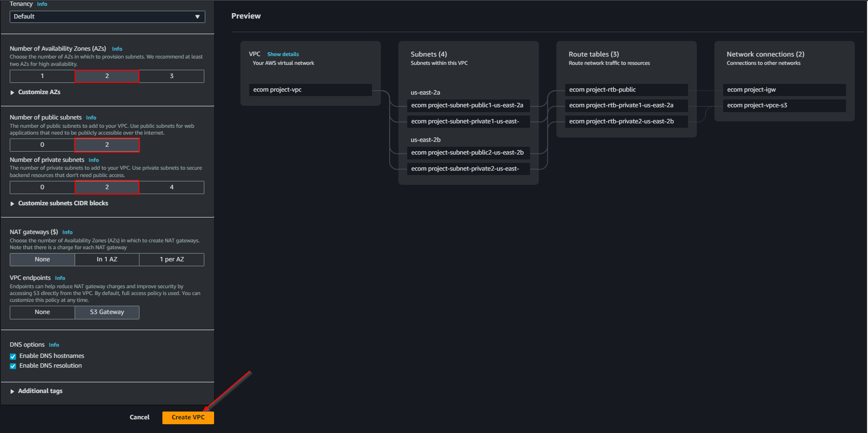Select ecom project-rtb-public route table
The image size is (868, 433).
[626, 90]
